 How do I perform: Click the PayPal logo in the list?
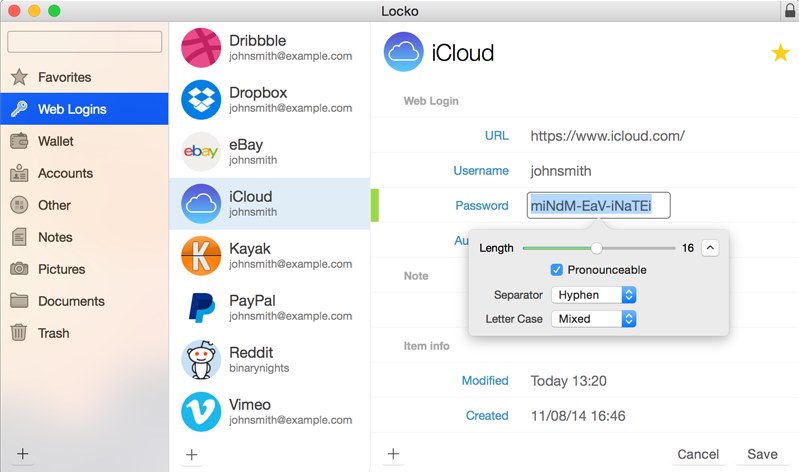(202, 307)
